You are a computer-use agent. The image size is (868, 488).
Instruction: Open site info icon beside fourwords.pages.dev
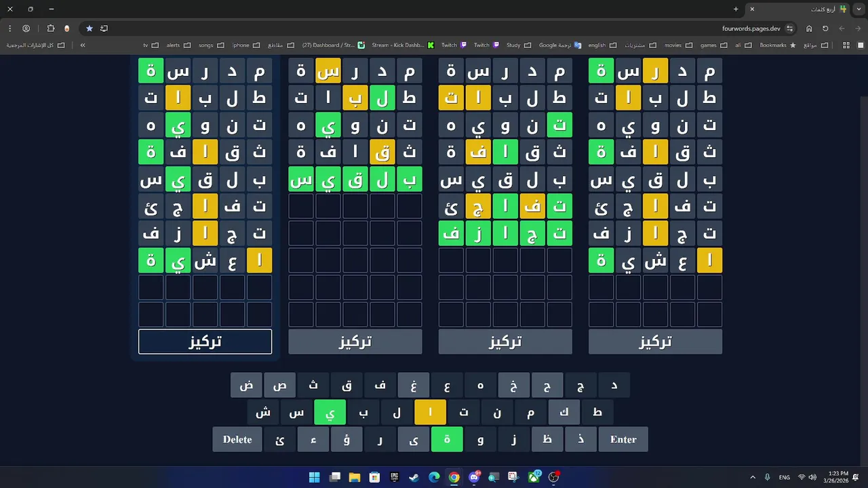click(x=789, y=28)
